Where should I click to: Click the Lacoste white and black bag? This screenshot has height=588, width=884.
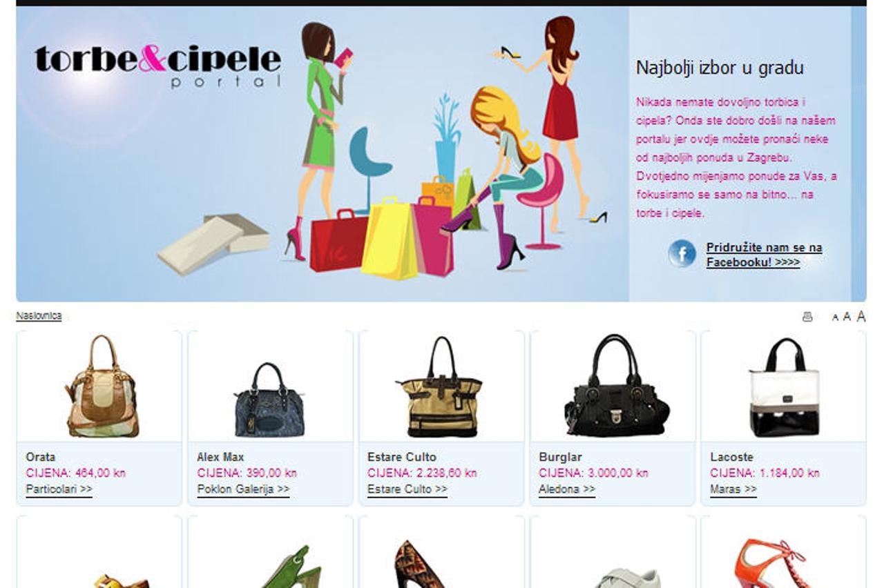(x=785, y=388)
